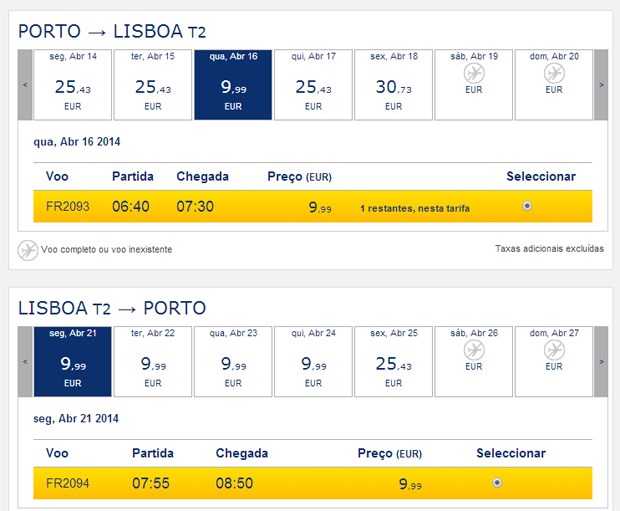Show later dates for Porto to Lisboa
620x511 pixels.
tap(601, 85)
